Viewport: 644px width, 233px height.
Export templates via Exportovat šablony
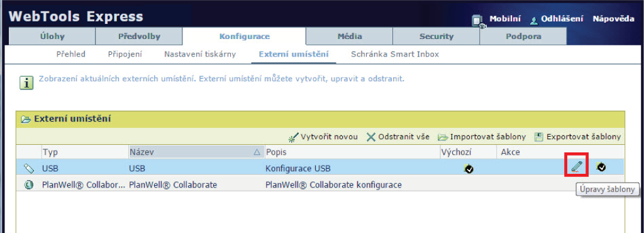click(578, 137)
